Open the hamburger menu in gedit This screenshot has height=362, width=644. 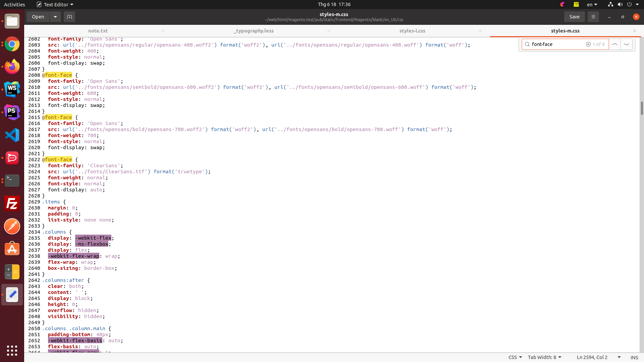point(593,17)
